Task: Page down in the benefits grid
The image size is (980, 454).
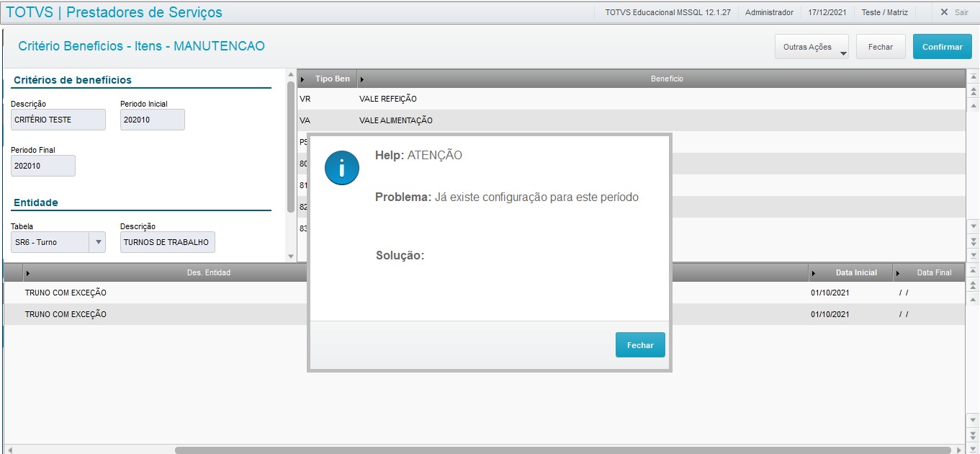Action: point(974,241)
